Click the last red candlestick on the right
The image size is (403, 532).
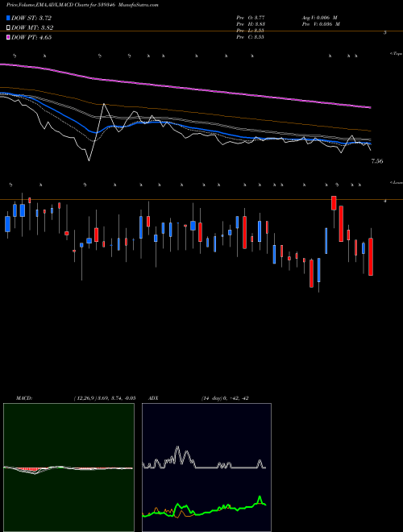371,257
